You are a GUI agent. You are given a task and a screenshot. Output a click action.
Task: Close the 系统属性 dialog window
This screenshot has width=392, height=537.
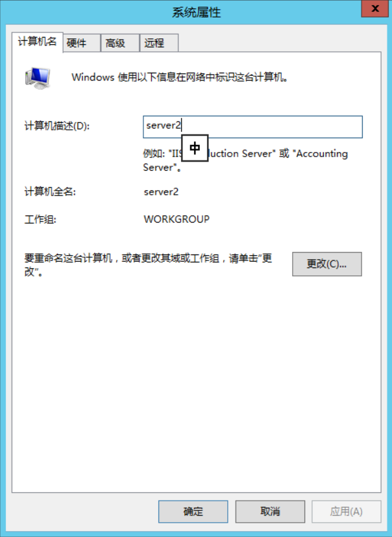pyautogui.click(x=375, y=8)
